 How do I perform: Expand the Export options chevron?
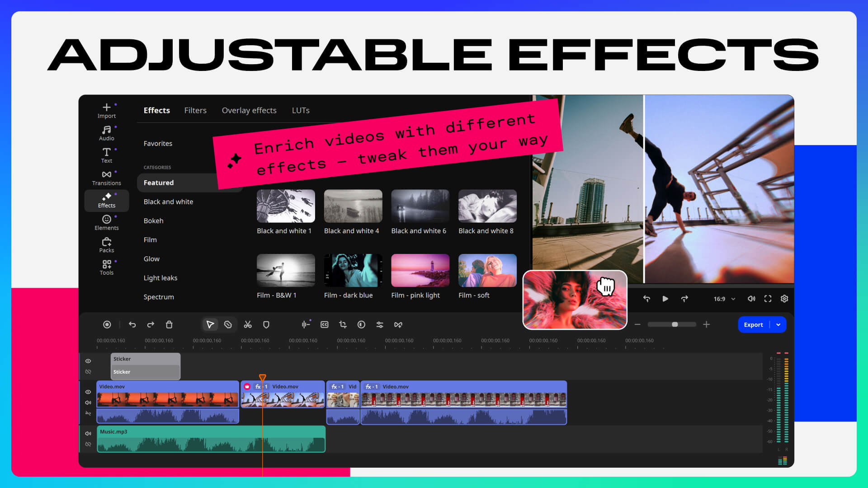(x=778, y=324)
